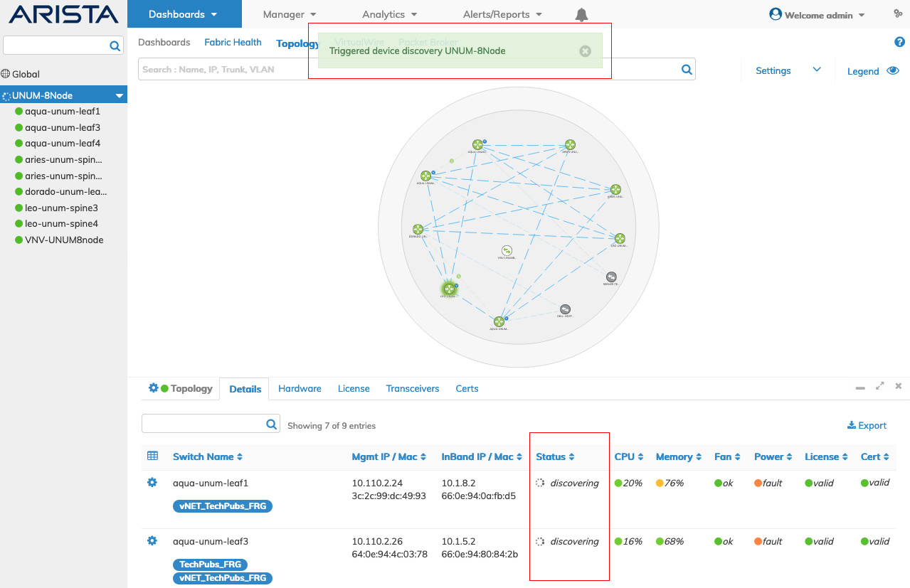The width and height of the screenshot is (910, 588).
Task: Switch to the Hardware tab
Action: click(300, 389)
